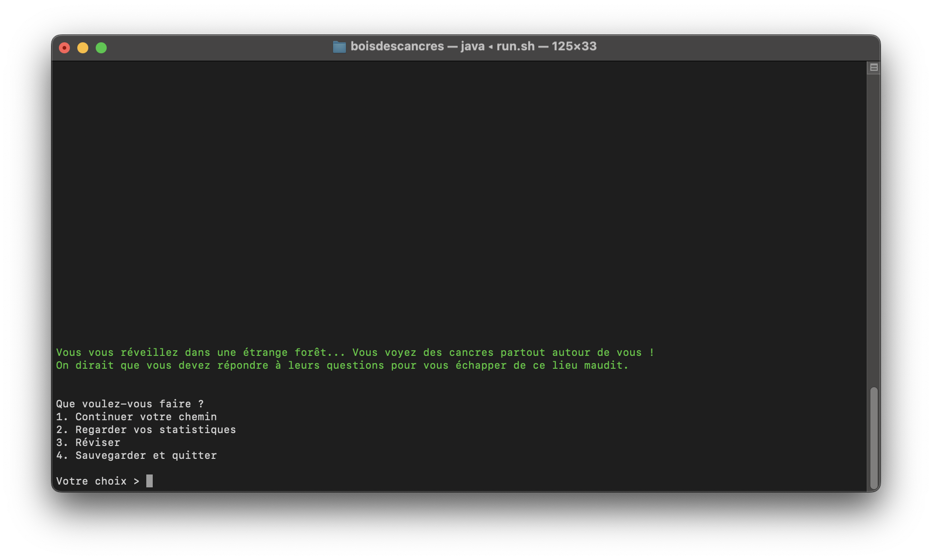Click the scrollbar track above the thumb
The height and width of the screenshot is (560, 932).
[x=874, y=230]
